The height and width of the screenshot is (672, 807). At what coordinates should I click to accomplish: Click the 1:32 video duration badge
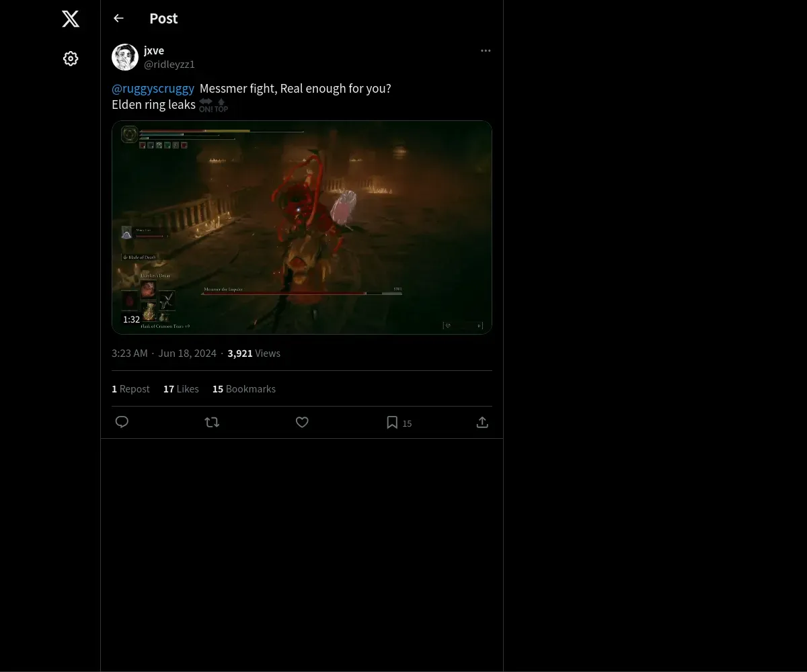(x=131, y=319)
